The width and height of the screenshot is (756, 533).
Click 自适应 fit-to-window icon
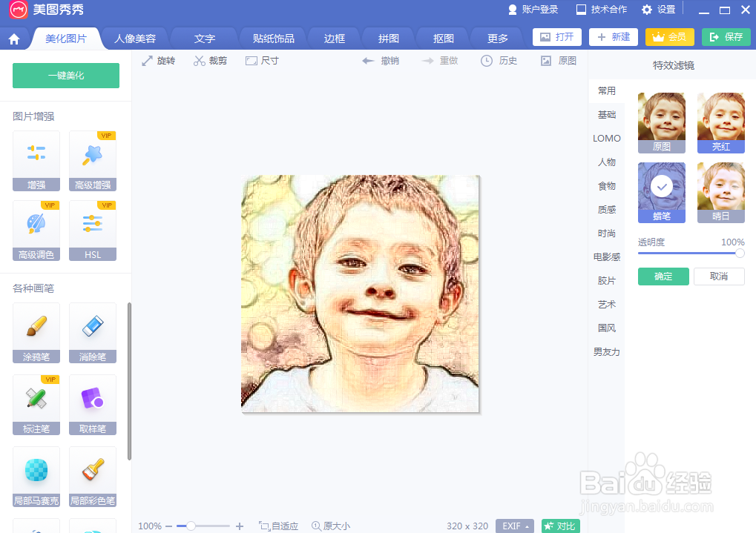pyautogui.click(x=278, y=526)
